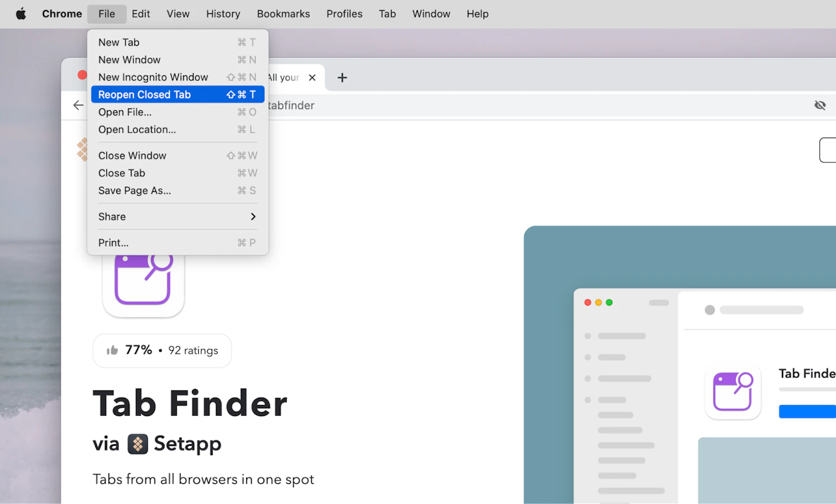Click the Tab Finder icon in illustration
This screenshot has height=504, width=836.
tap(733, 392)
